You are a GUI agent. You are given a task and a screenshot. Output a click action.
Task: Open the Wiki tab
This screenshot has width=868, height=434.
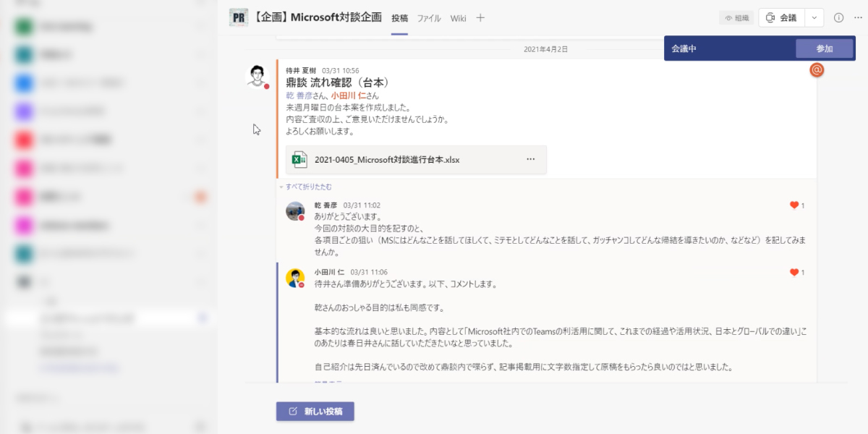458,18
